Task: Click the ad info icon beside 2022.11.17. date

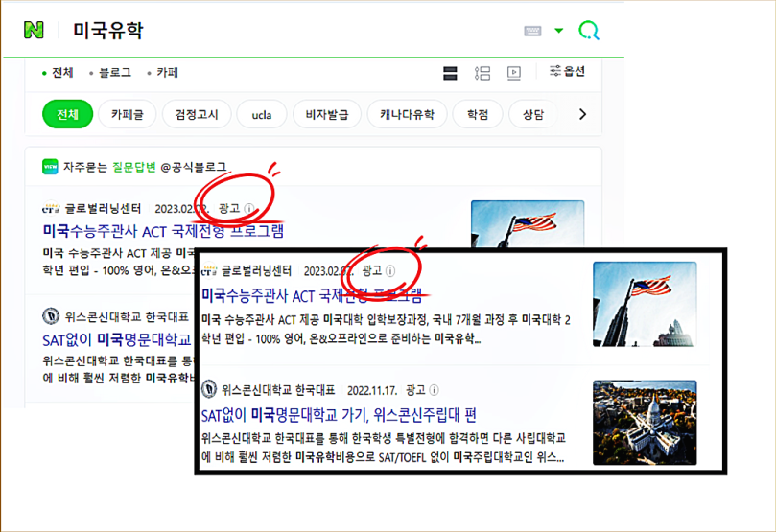Action: coord(434,390)
